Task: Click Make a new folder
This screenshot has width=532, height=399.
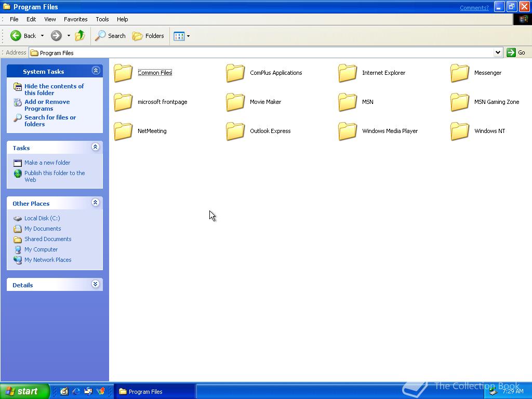Action: pyautogui.click(x=47, y=163)
